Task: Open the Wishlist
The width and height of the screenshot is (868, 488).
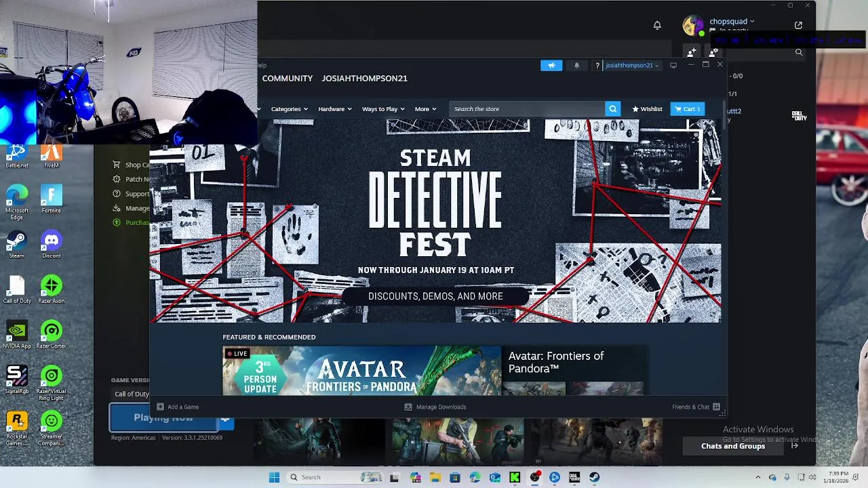Action: [647, 109]
